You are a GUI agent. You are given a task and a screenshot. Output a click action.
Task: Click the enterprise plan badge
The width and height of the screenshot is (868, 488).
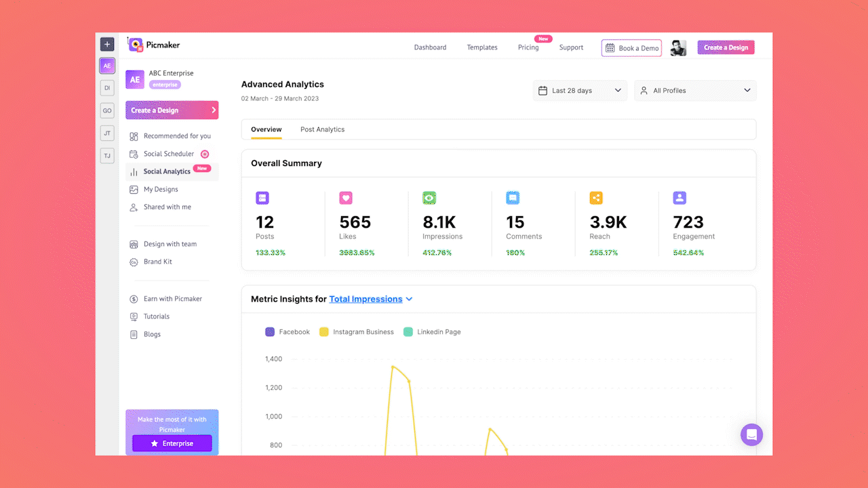click(x=165, y=85)
